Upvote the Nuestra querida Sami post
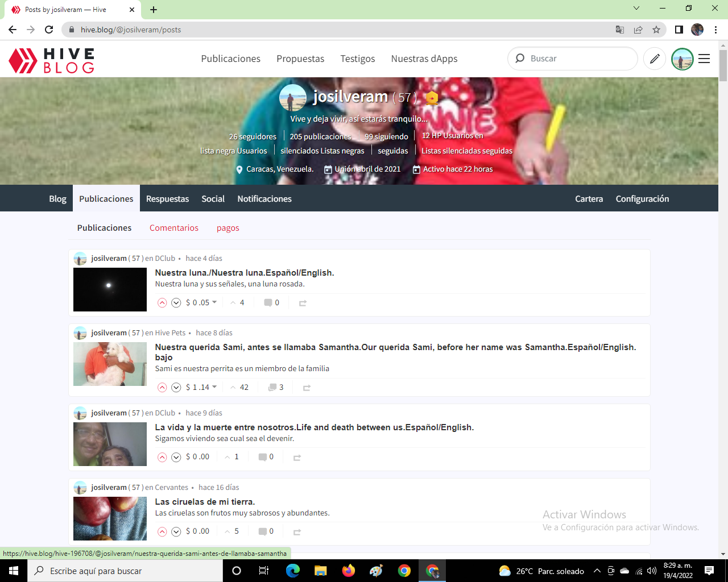Viewport: 728px width, 582px height. (162, 388)
